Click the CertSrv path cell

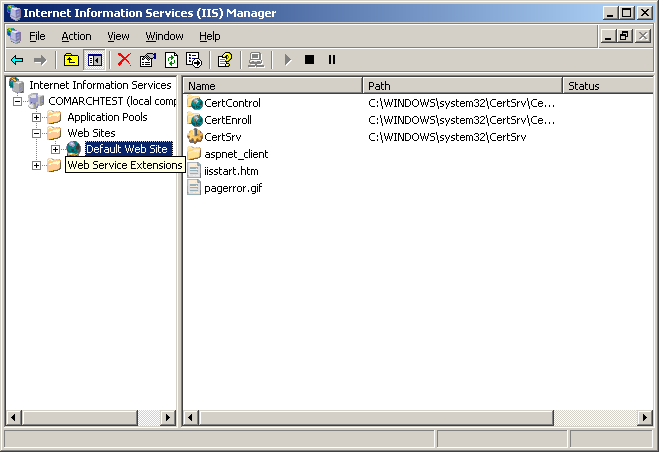coord(447,137)
